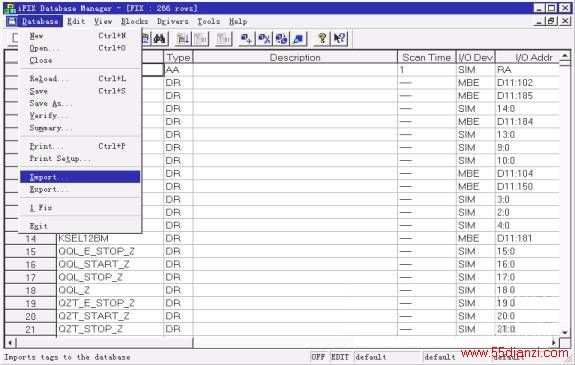Select row 17 QQL_STOP_Z tag cell
575x365 pixels.
coord(110,277)
